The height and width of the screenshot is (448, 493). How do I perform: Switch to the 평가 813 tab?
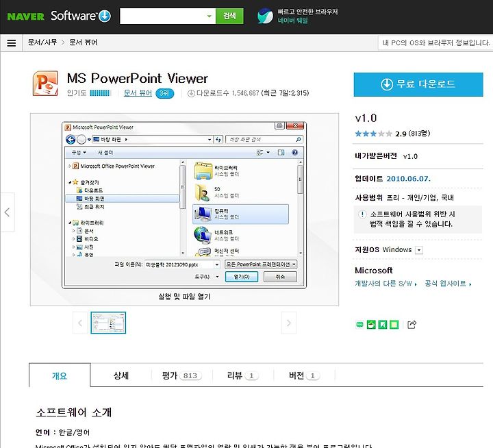(x=181, y=375)
